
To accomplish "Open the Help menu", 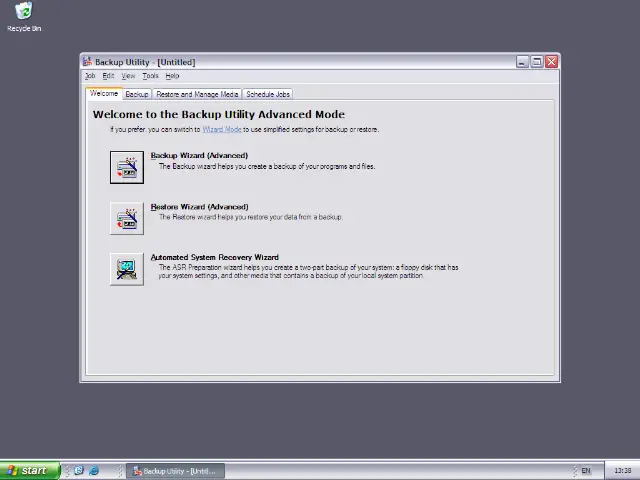I will [172, 76].
